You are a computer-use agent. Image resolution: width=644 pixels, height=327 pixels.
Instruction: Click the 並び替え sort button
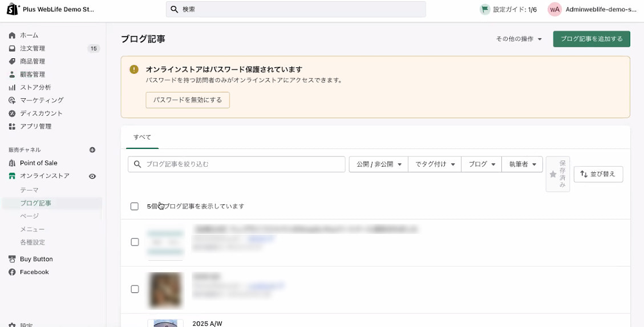click(x=598, y=174)
